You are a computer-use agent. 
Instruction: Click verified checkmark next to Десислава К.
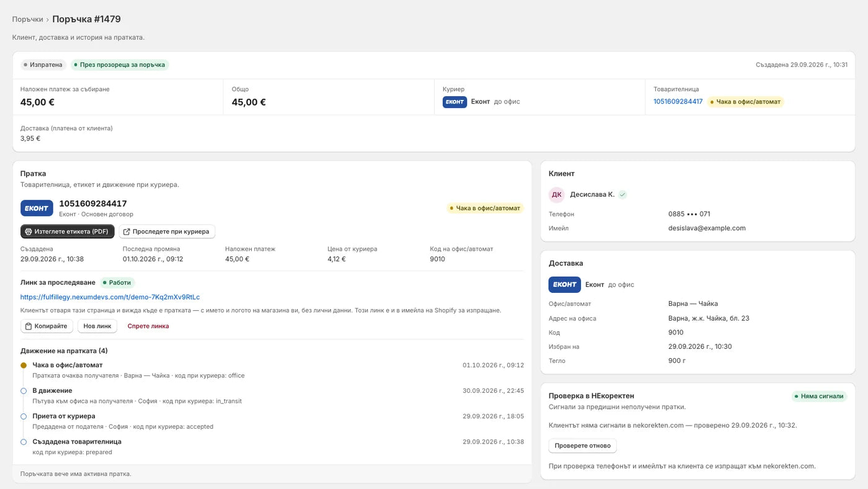622,194
